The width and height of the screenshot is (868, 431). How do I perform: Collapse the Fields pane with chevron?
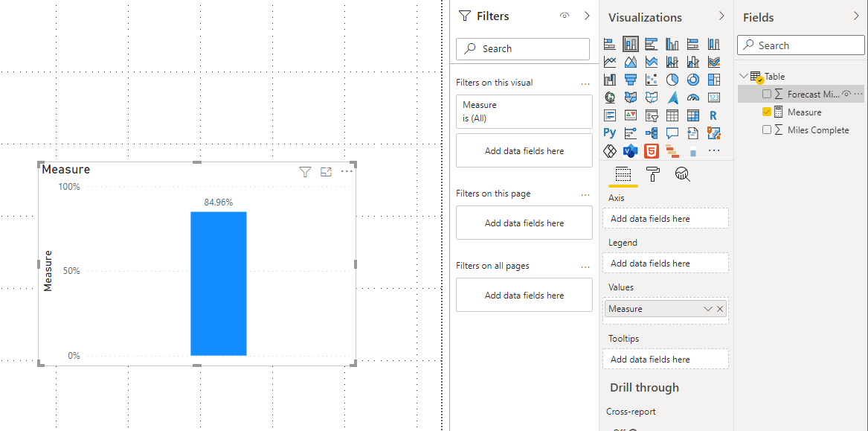coord(856,16)
